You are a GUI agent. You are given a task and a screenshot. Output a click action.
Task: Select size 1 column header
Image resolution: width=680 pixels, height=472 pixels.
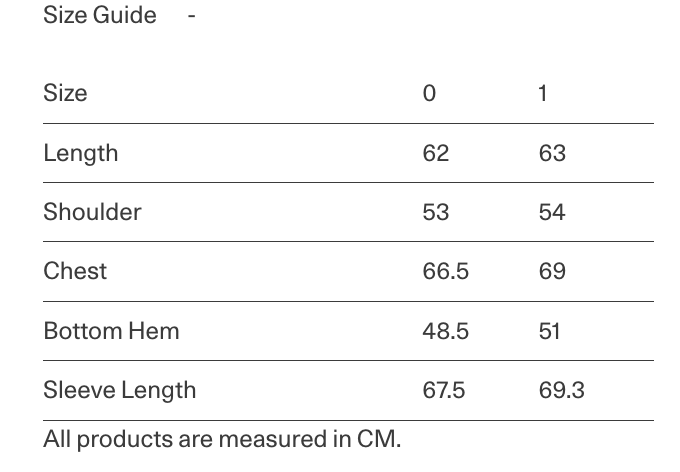[543, 93]
